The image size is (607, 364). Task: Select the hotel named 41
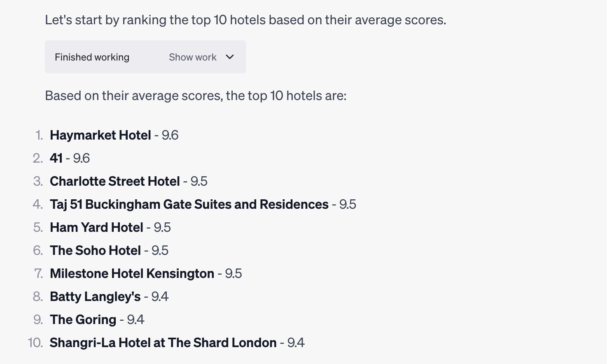coord(56,158)
